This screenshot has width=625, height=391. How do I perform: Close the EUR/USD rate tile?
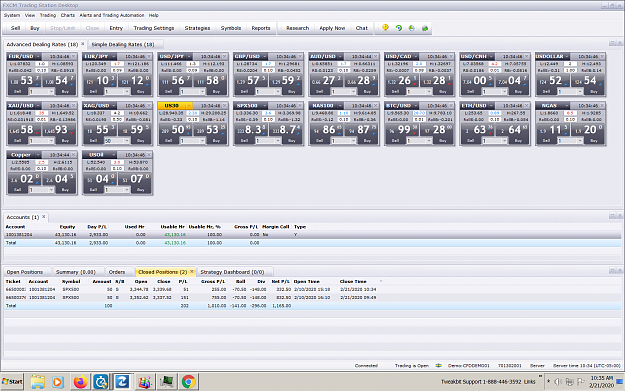tap(73, 57)
